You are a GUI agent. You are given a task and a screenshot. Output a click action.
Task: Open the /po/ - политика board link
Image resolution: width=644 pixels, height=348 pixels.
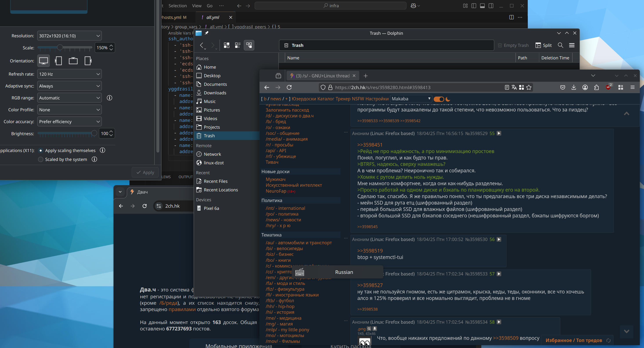pyautogui.click(x=282, y=214)
